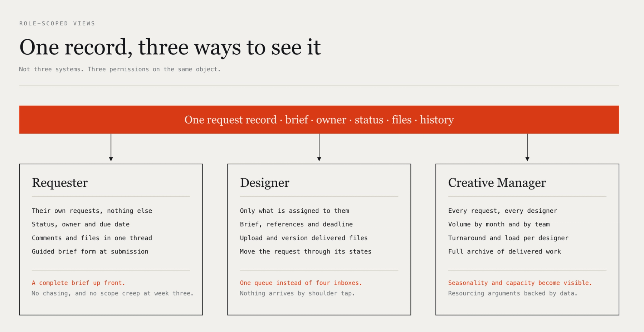Click 'A complete brief up front.' highlight
Image resolution: width=644 pixels, height=332 pixels.
click(x=78, y=283)
